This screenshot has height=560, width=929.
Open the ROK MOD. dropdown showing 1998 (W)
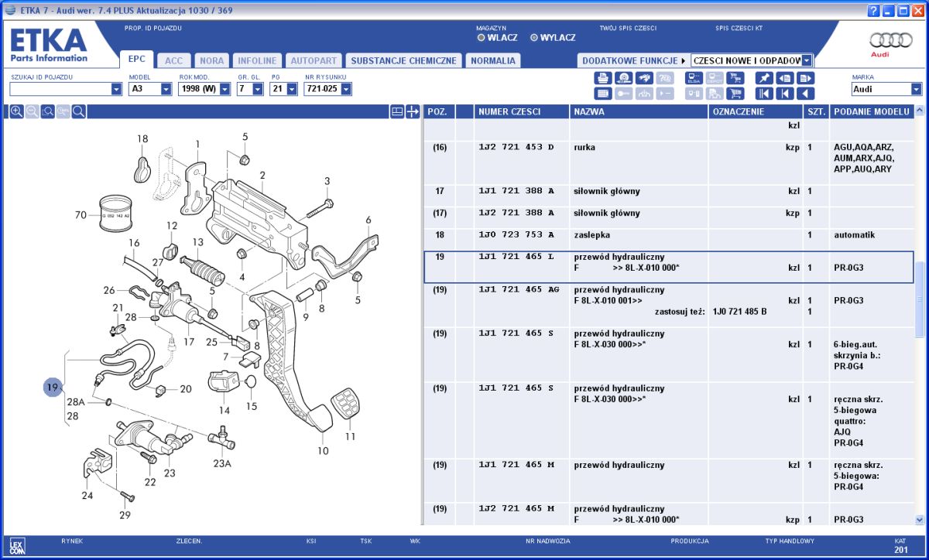tap(225, 90)
